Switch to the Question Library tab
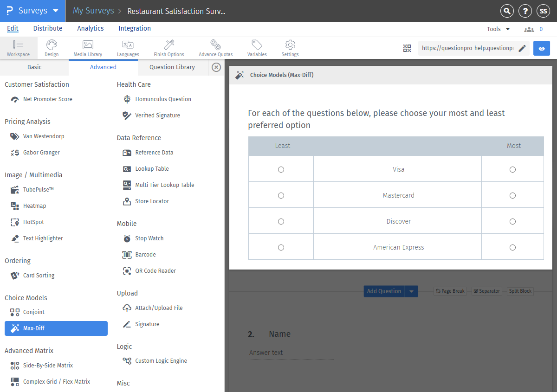This screenshot has height=392, width=557. (x=172, y=67)
